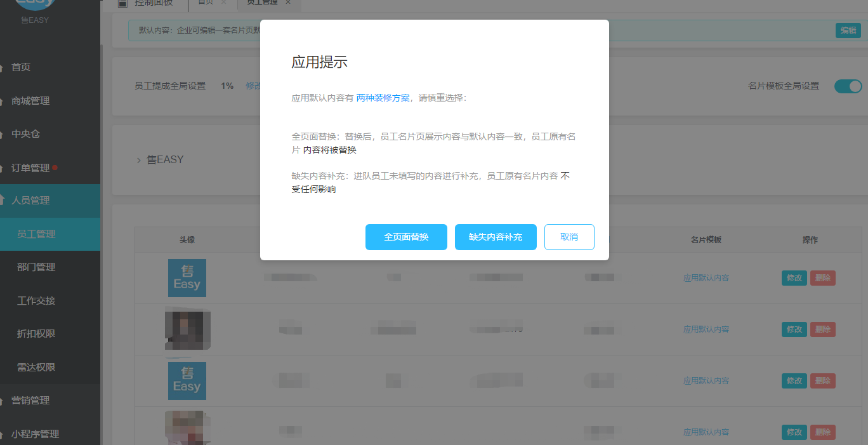868x445 pixels.
Task: Click the 售EASY name under the sidebar logo
Action: [34, 20]
